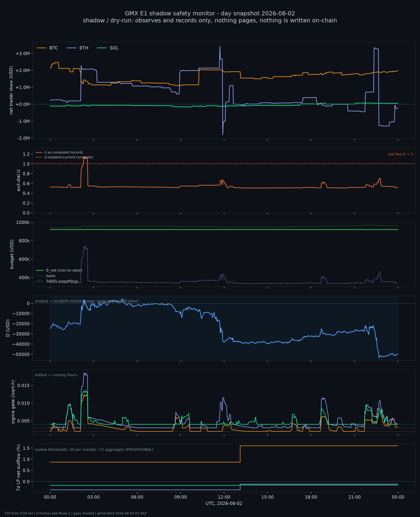Viewport: 420px width, 517px height.
Task: Select the 'U as computed (record)' legend entry
Action: [x=59, y=152]
